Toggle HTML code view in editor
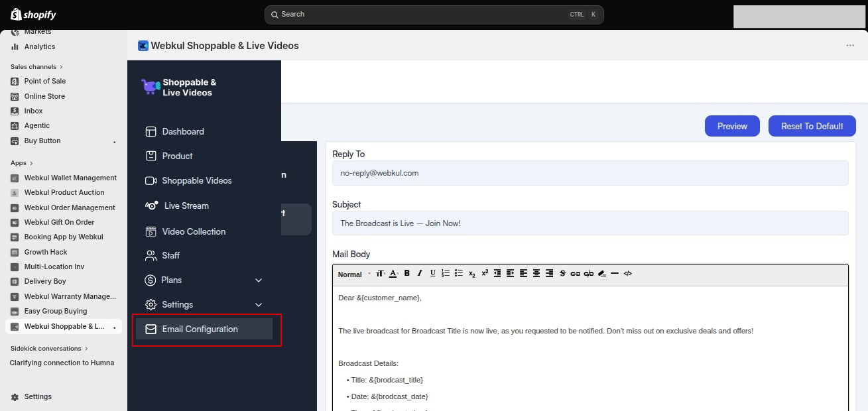The height and width of the screenshot is (411, 868). (x=628, y=273)
